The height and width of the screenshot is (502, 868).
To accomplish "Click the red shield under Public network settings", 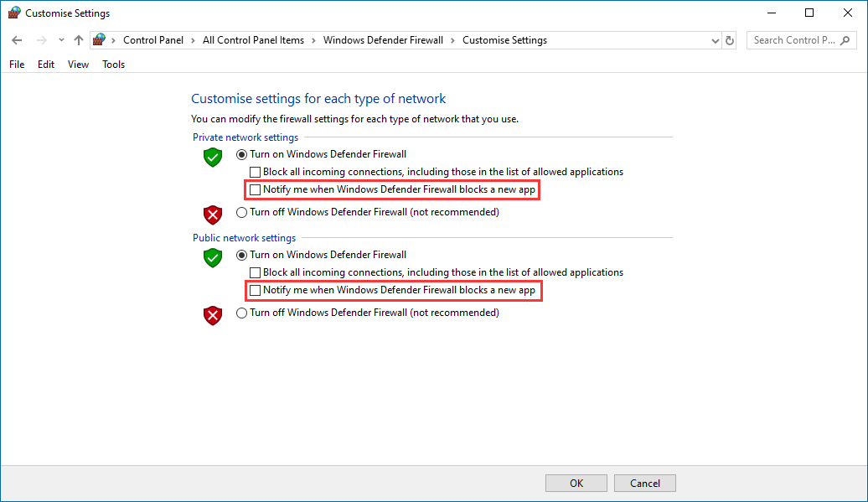I will click(213, 316).
